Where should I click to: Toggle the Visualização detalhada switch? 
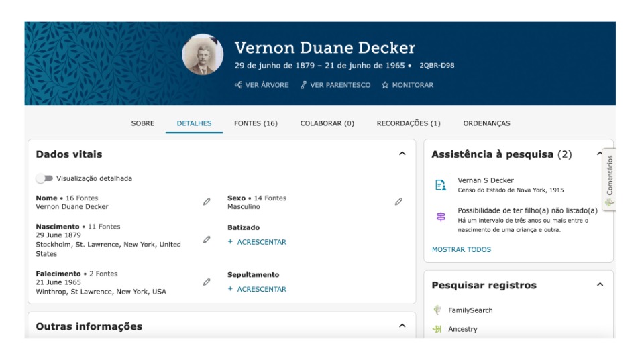coord(44,178)
